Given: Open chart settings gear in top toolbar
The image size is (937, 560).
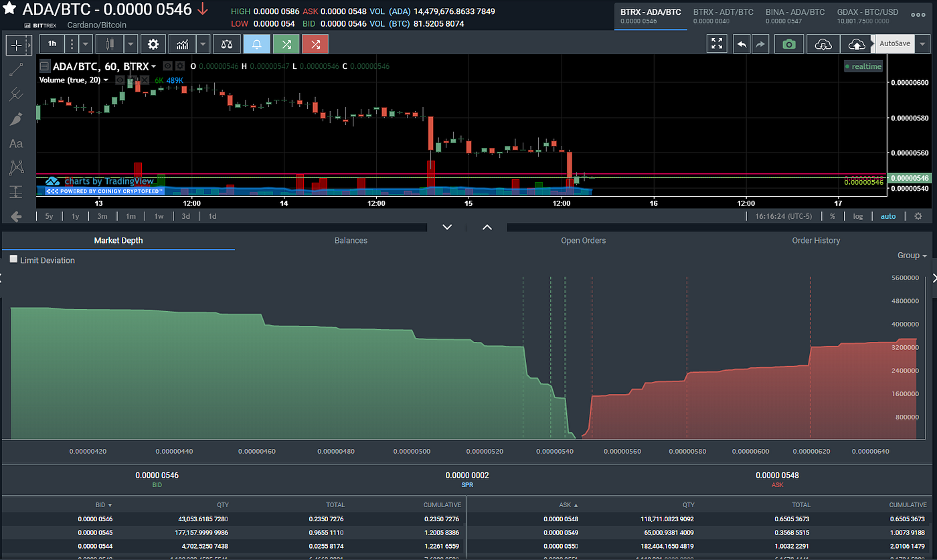Looking at the screenshot, I should pos(153,44).
